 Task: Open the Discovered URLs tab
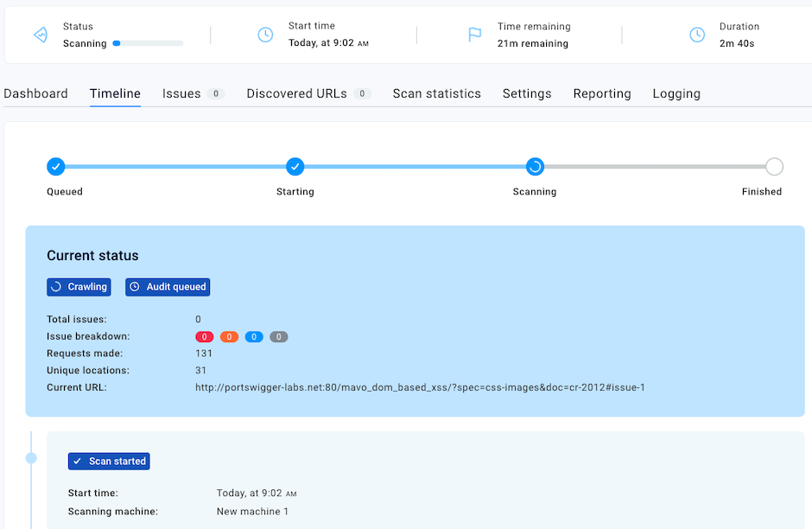tap(296, 93)
